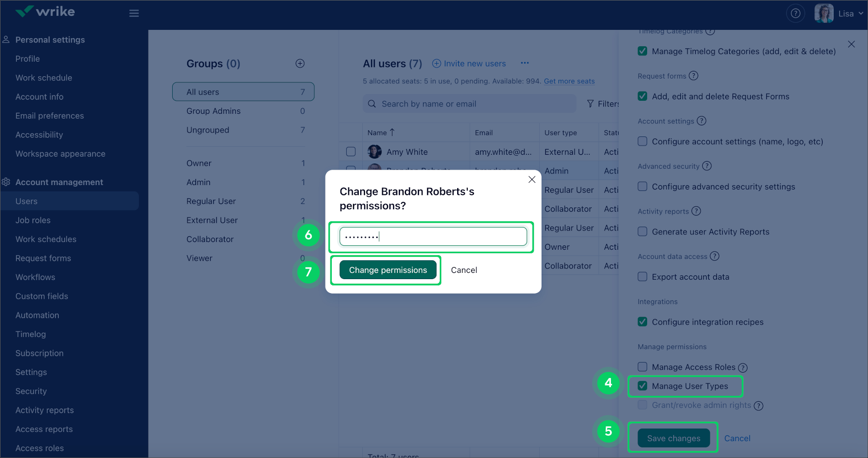Click the Get more seats link

click(x=569, y=81)
